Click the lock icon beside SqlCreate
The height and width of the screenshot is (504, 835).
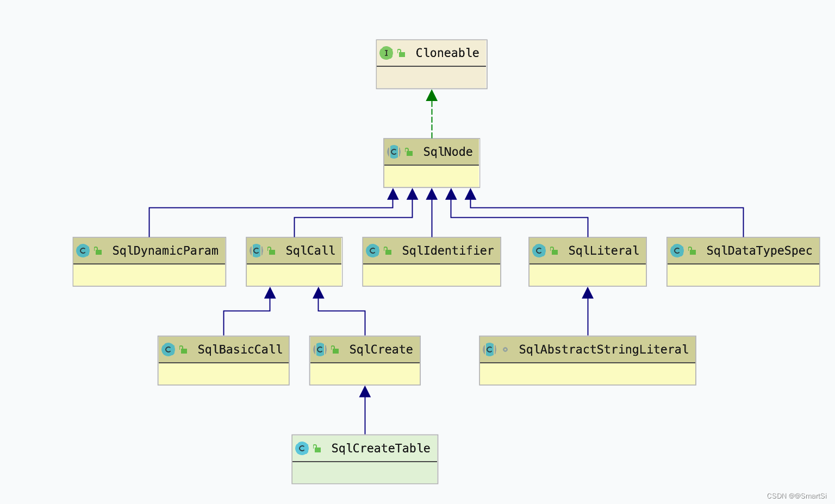(335, 350)
